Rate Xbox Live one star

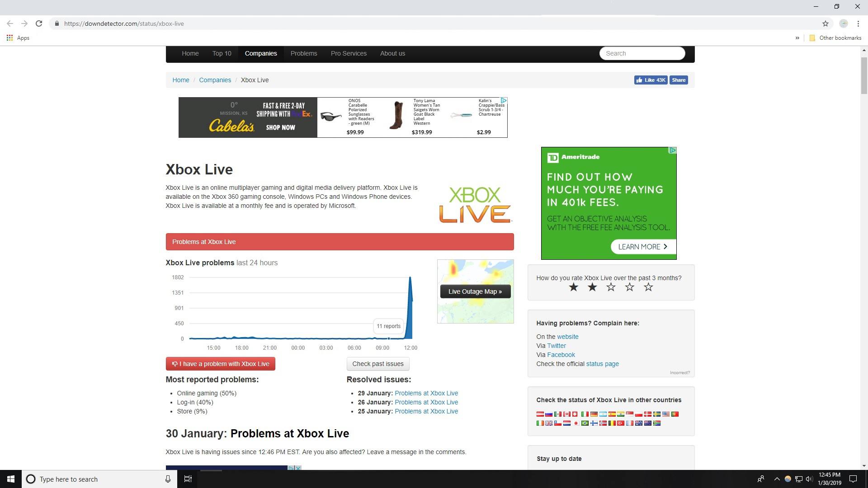tap(574, 287)
